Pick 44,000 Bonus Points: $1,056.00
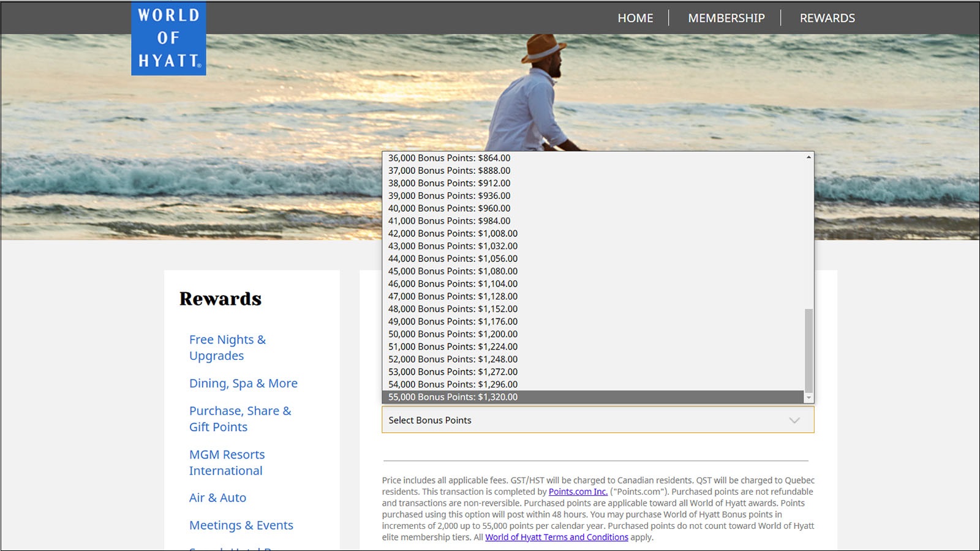Image resolution: width=980 pixels, height=551 pixels. point(593,258)
